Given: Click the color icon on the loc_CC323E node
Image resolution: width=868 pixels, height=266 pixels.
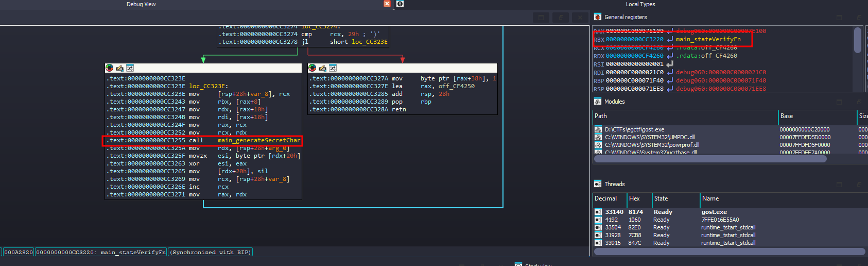Looking at the screenshot, I should click(x=109, y=68).
